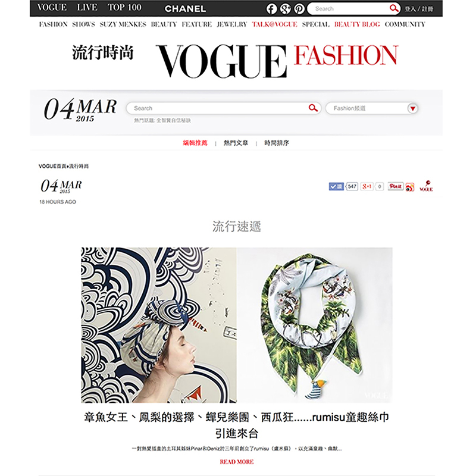Open the SUZY MENKES menu item

[x=123, y=24]
